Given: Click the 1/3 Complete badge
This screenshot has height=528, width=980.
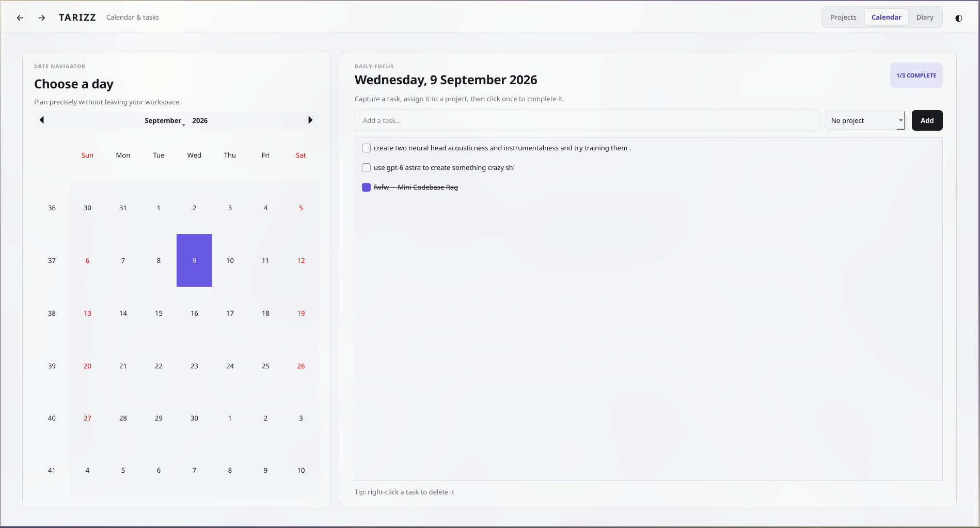Looking at the screenshot, I should pos(916,75).
